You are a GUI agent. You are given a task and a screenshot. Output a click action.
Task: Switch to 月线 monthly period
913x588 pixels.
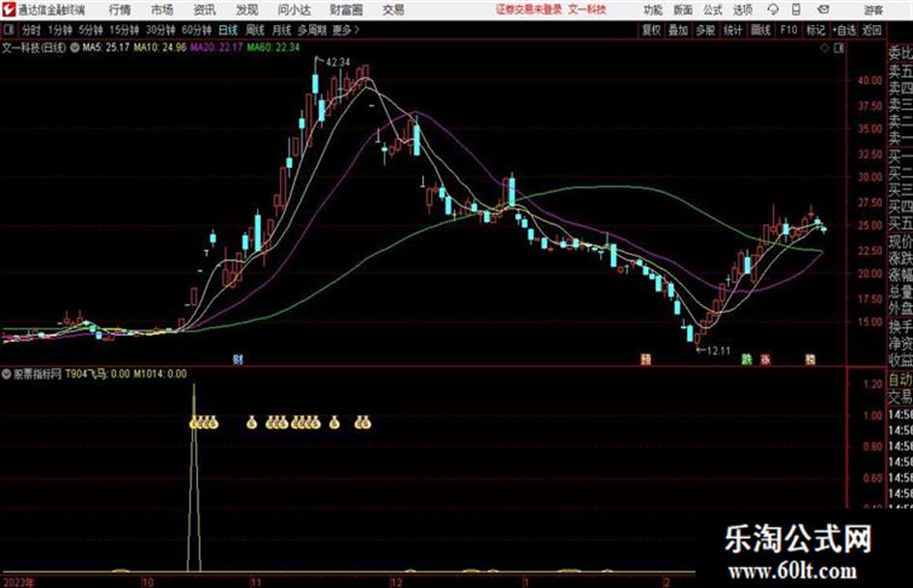(282, 30)
